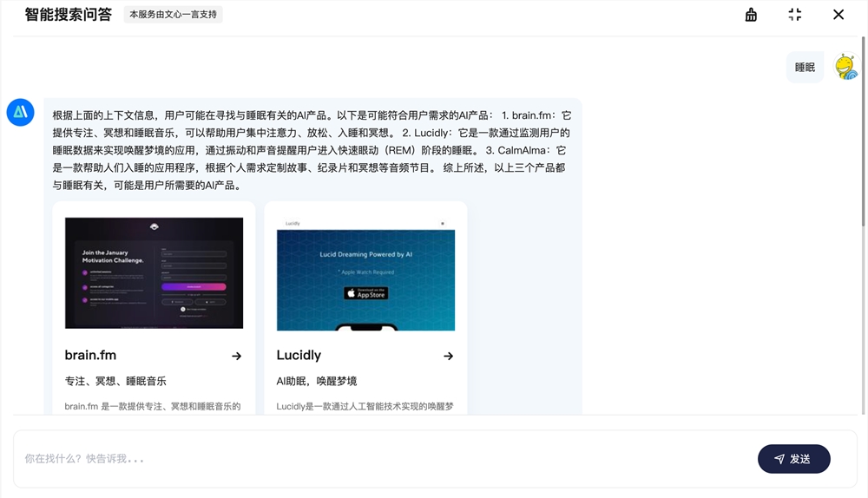The height and width of the screenshot is (498, 868).
Task: Click the Lucidly screenshot thumbnail
Action: coord(366,274)
